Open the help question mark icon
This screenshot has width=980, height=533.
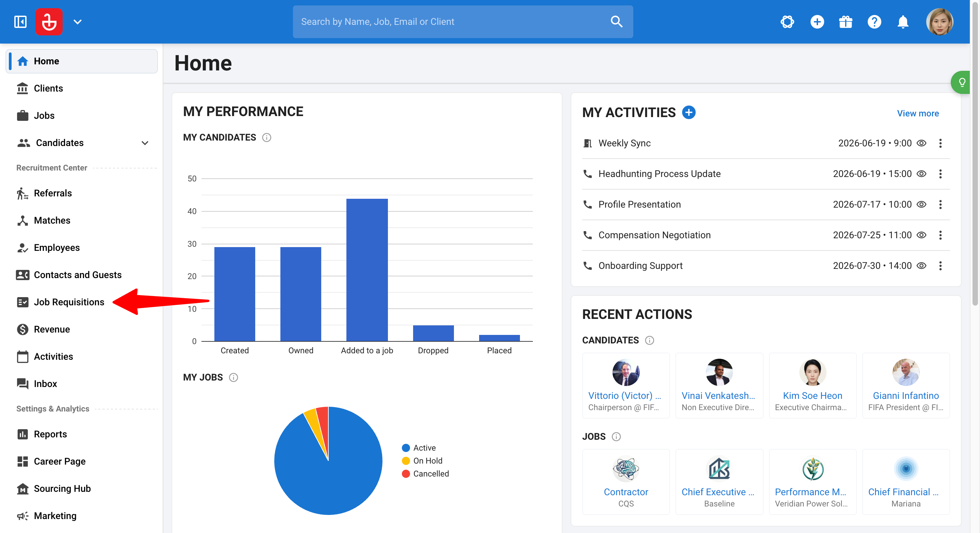874,22
